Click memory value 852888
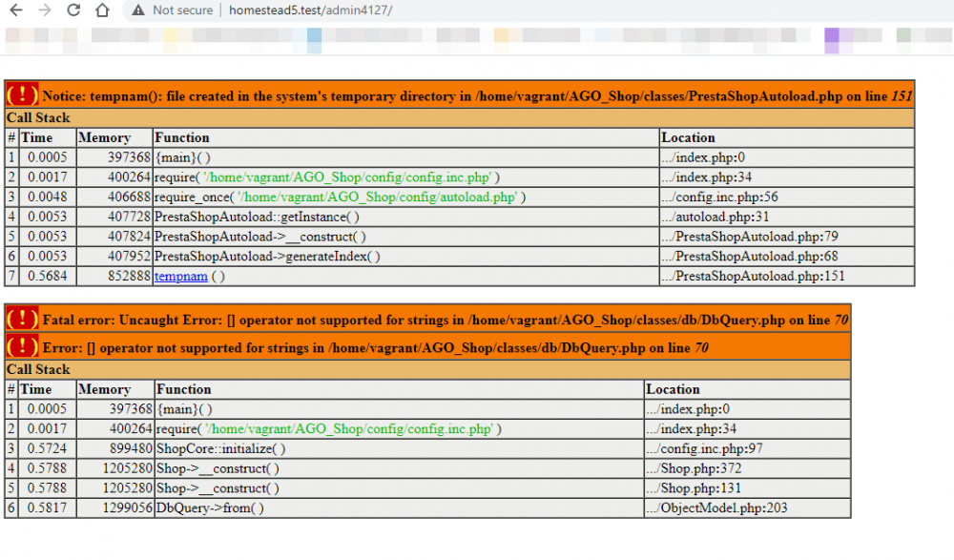Viewport: 954px width, 560px height. (129, 277)
